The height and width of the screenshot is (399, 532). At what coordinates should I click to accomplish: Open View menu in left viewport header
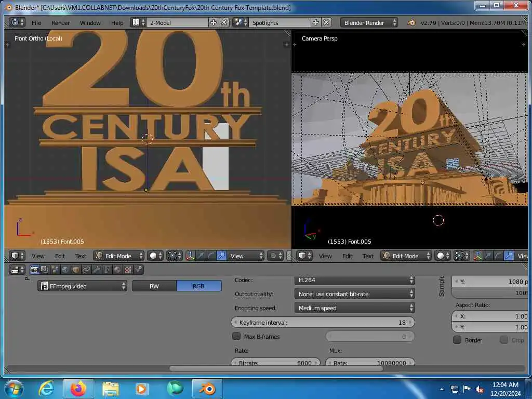(38, 256)
